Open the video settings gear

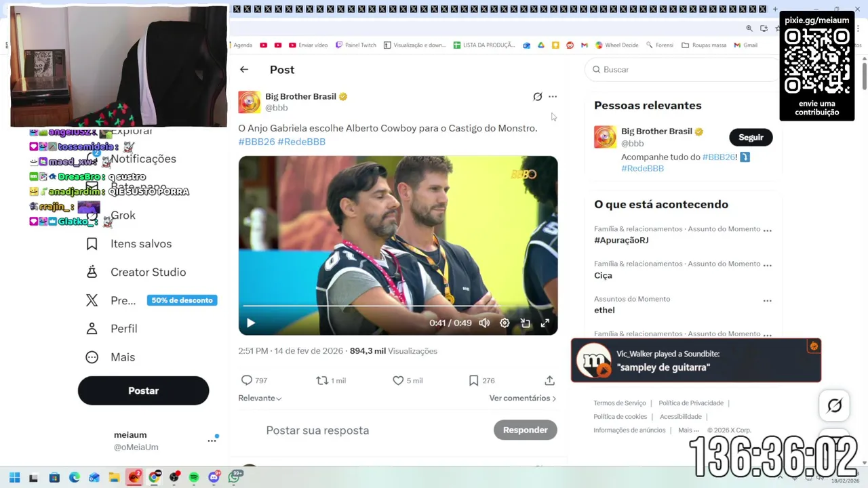pyautogui.click(x=505, y=323)
